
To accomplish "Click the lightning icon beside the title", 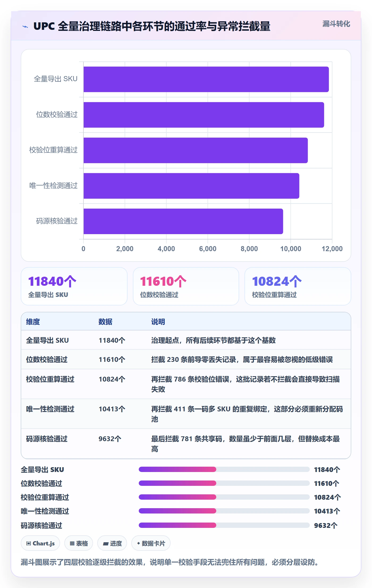I will pos(25,27).
